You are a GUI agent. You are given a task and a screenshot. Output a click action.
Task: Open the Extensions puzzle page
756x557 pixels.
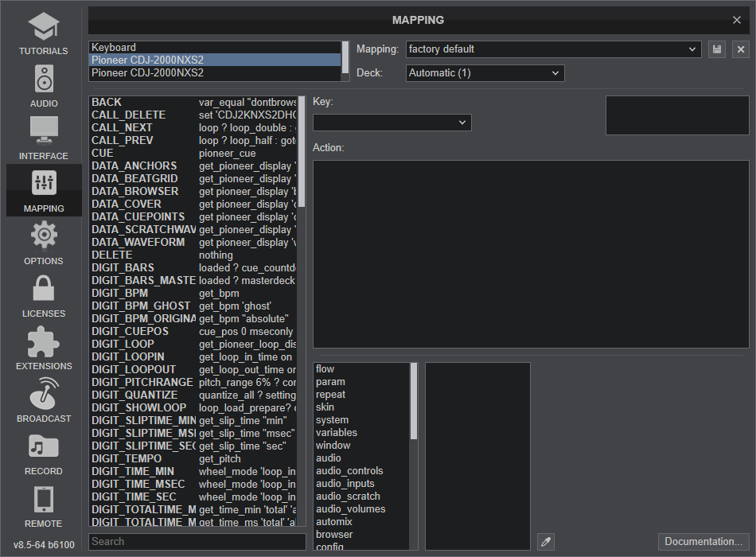[44, 349]
